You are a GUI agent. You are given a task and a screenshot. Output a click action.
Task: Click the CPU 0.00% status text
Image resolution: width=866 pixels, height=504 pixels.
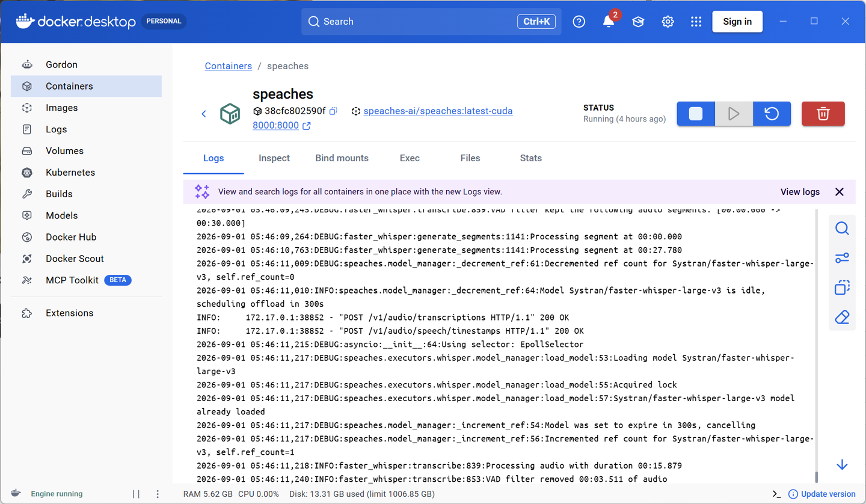[x=259, y=494]
